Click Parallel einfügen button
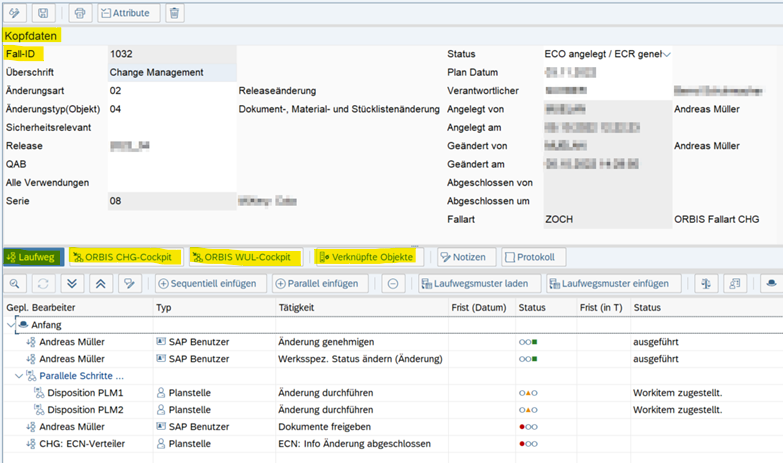Viewport: 783px width, 463px height. coord(320,284)
